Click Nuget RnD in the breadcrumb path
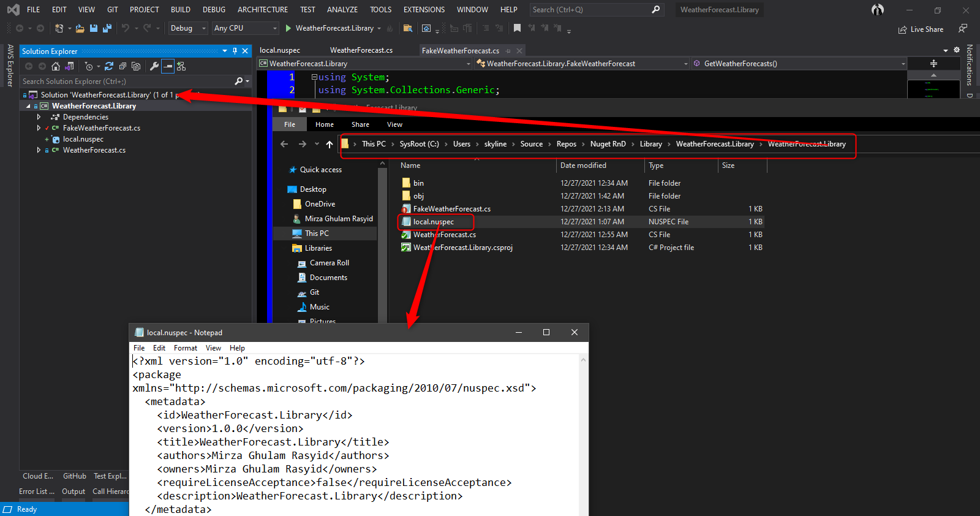 pyautogui.click(x=608, y=144)
